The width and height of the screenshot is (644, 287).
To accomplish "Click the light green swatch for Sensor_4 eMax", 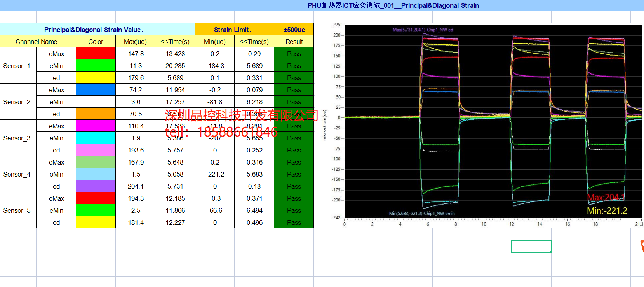I will tap(96, 162).
